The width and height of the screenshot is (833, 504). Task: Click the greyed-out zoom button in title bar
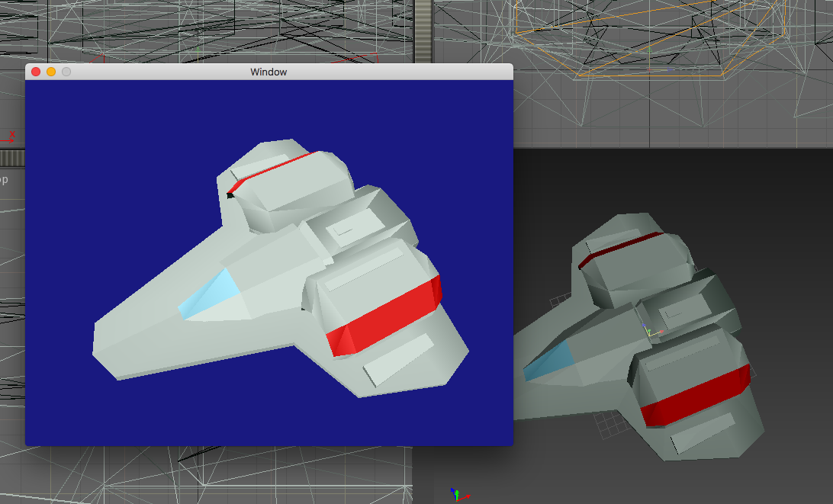66,72
